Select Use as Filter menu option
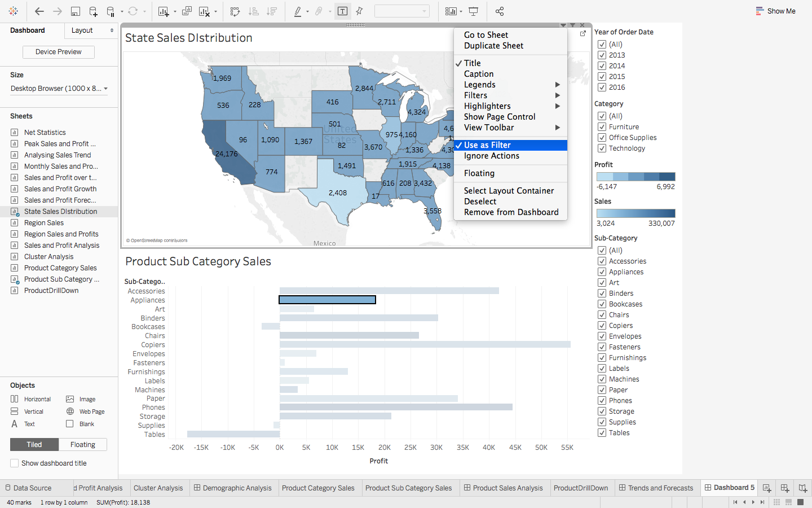 tap(487, 145)
